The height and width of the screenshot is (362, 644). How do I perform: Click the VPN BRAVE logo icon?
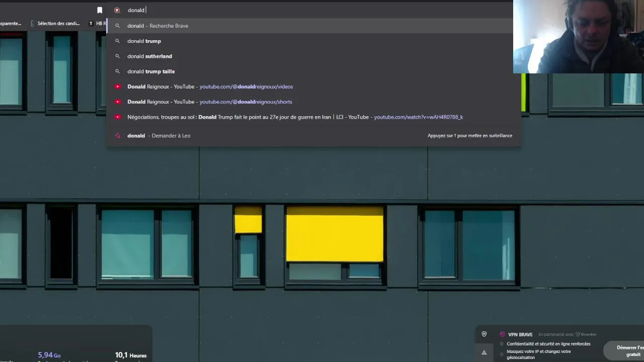click(x=502, y=334)
